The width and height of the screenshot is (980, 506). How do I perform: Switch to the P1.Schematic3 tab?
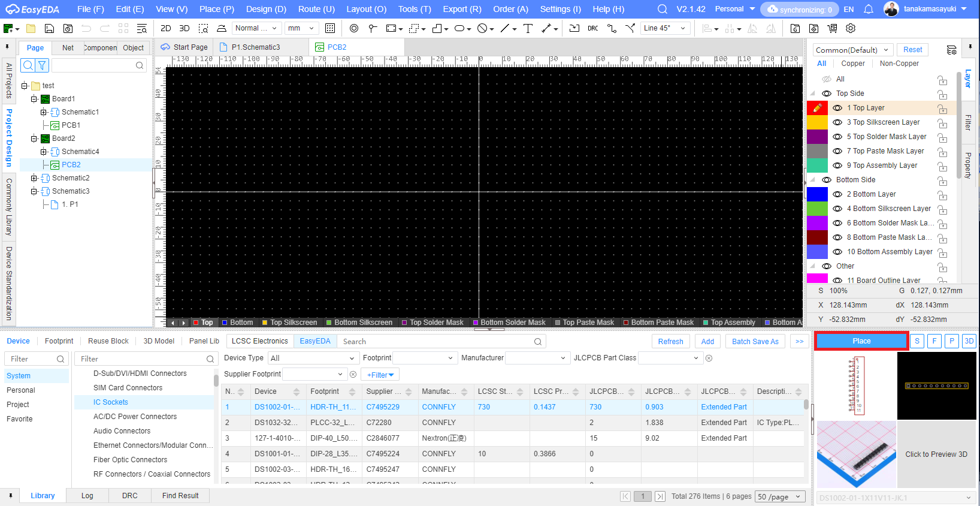tap(255, 47)
